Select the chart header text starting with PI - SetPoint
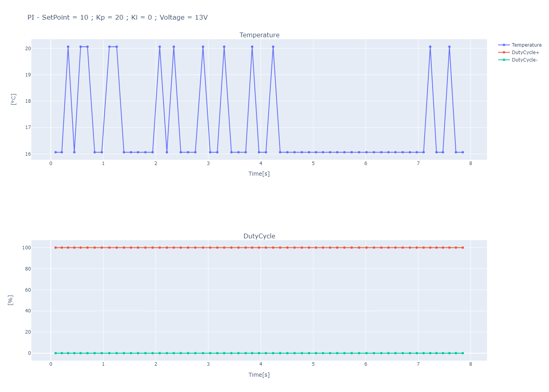 point(117,17)
